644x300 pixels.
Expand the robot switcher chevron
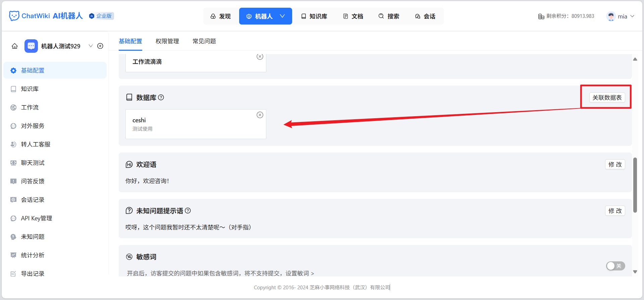click(x=91, y=46)
